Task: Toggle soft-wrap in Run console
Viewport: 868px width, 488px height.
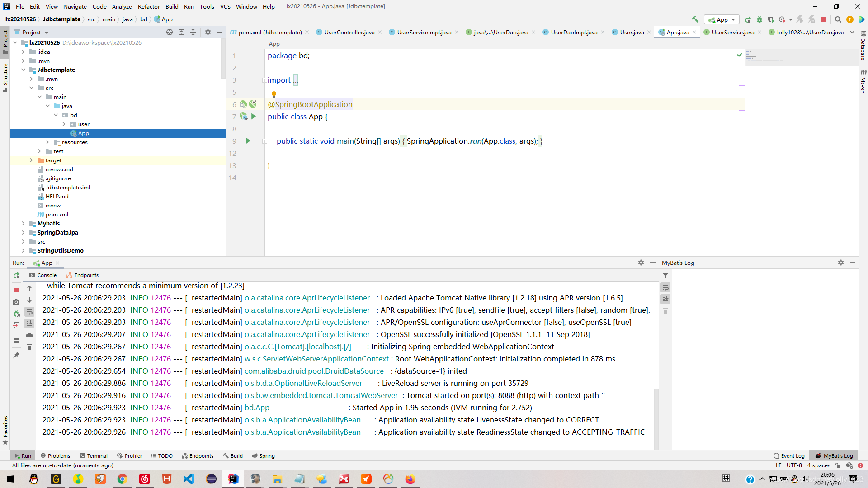Action: click(29, 312)
